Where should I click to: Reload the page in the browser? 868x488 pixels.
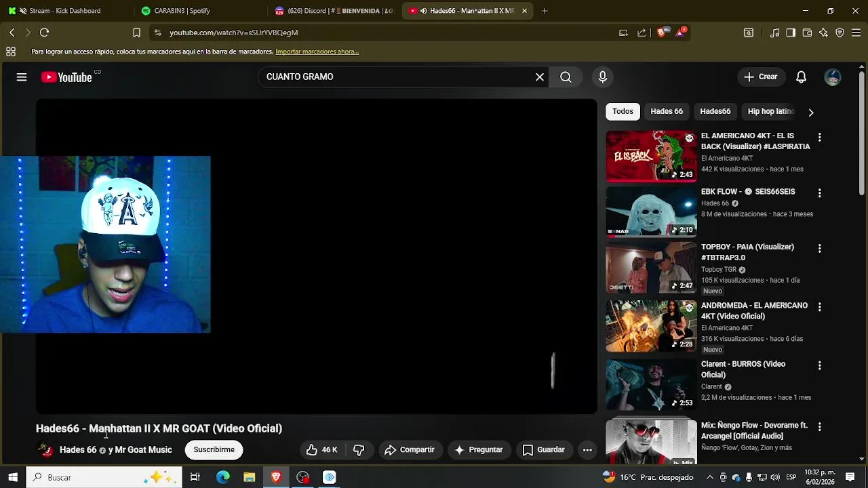click(44, 33)
